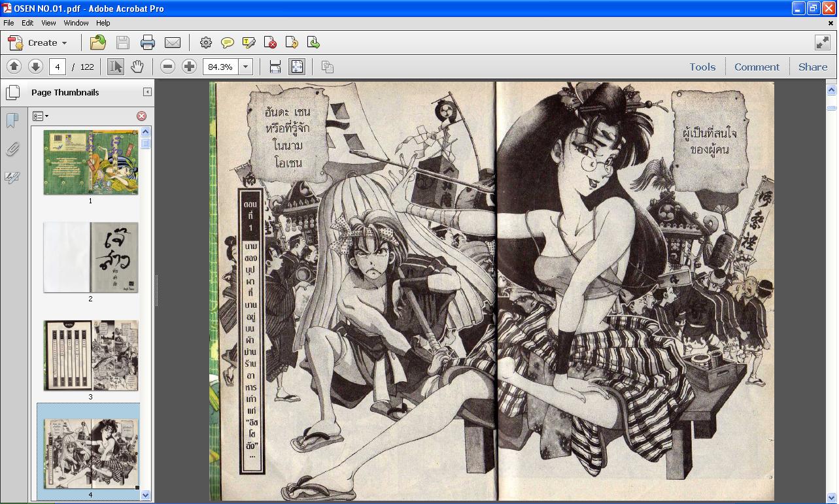Go to previous page arrow
839x504 pixels.
point(14,67)
